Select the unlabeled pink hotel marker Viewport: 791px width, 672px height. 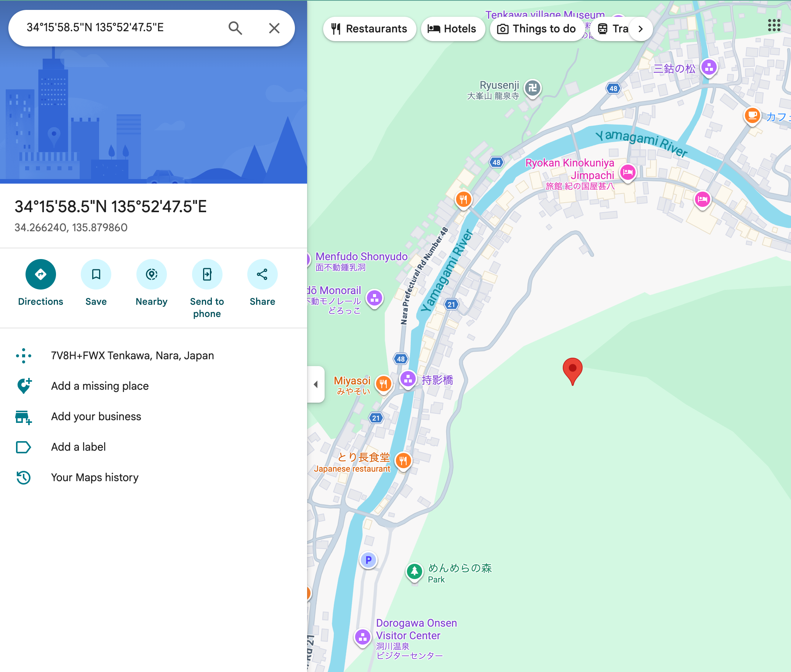tap(703, 200)
